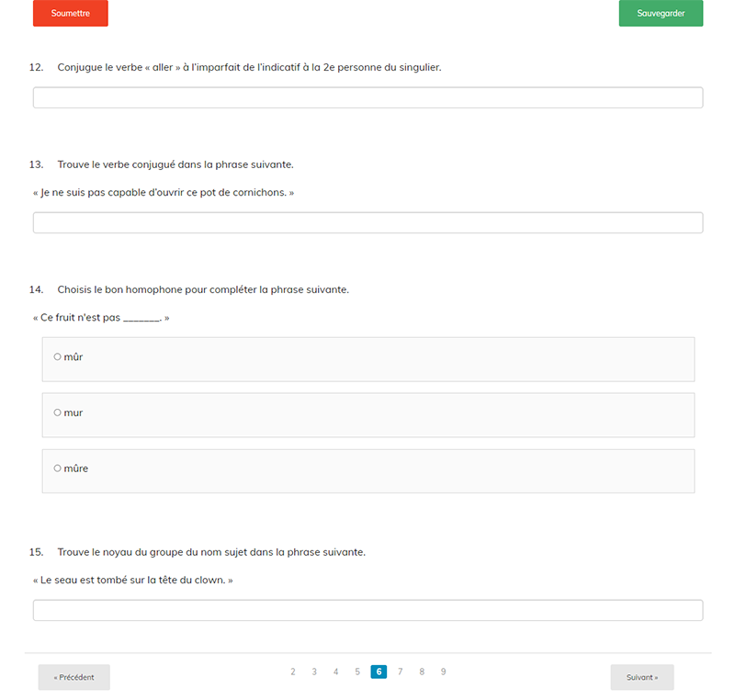Focus the answer input for question 15

coord(367,610)
